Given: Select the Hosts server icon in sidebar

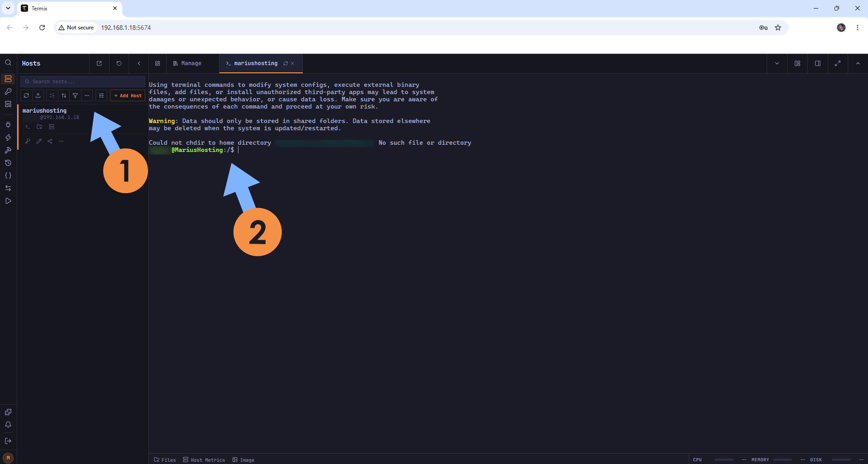Looking at the screenshot, I should (x=8, y=79).
